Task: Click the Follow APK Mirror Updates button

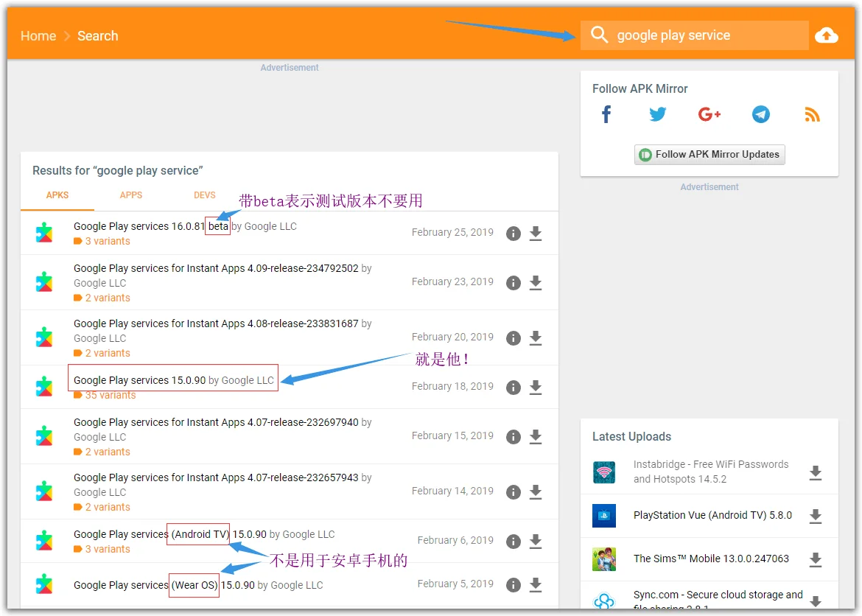Action: [x=709, y=155]
